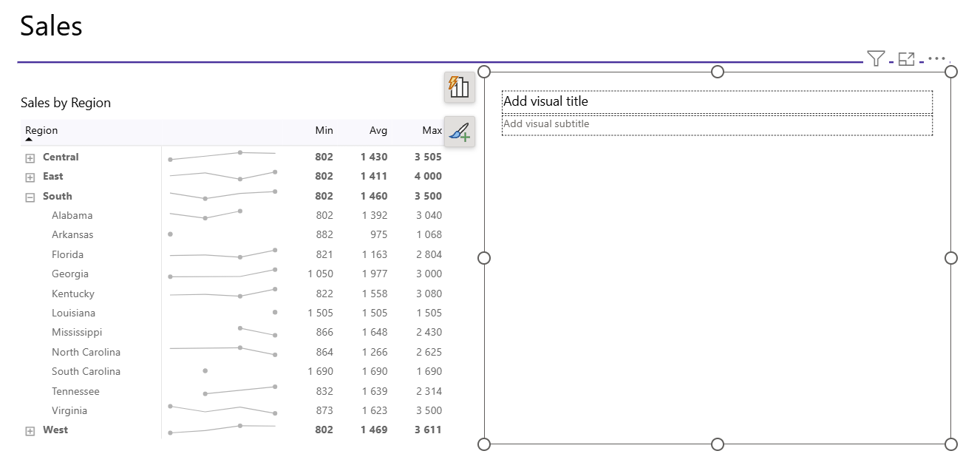Click the Virginia sparkline

coord(222,409)
